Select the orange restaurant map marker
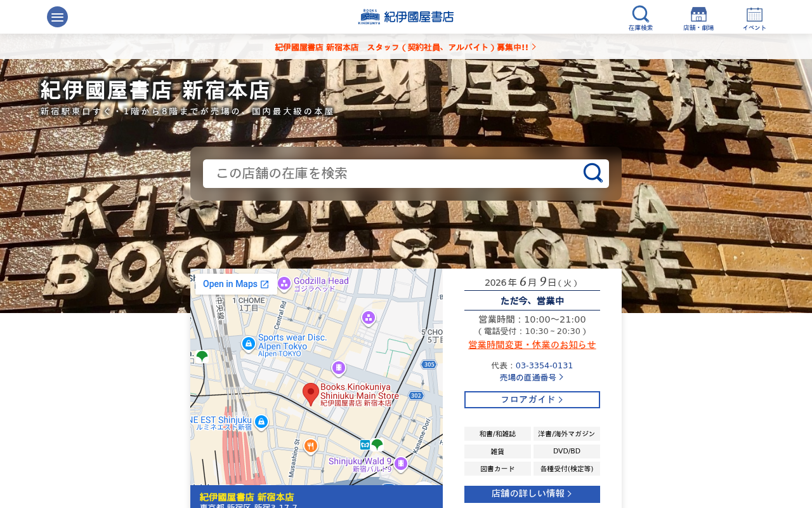The image size is (812, 508). coord(310,446)
